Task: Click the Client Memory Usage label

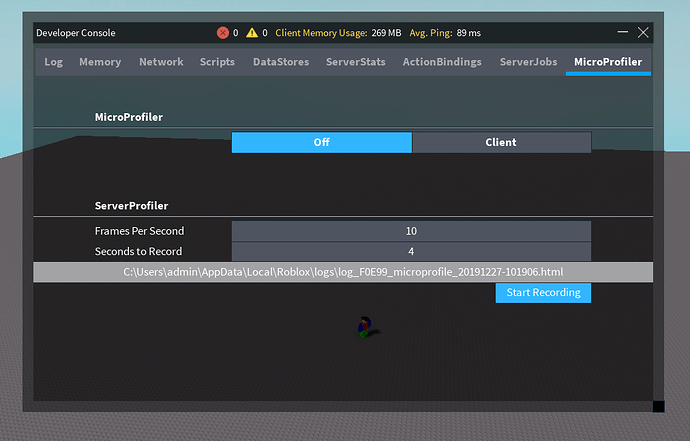Action: pos(321,33)
